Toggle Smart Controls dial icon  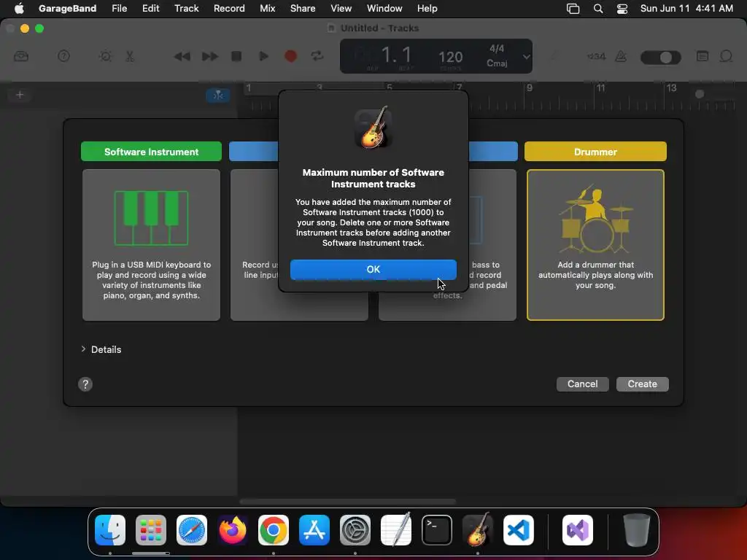tap(105, 57)
